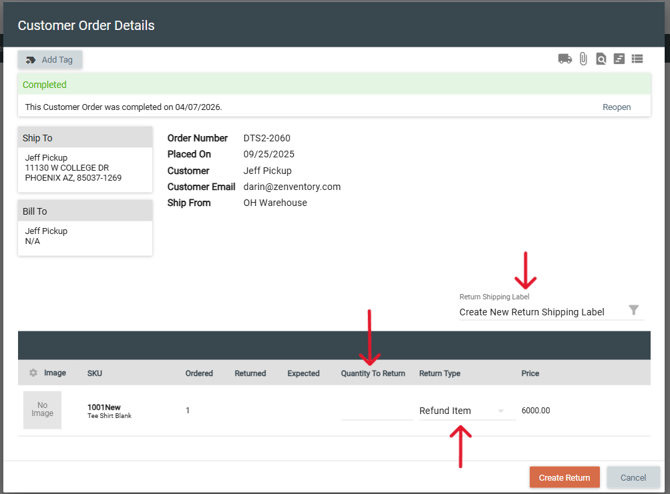The image size is (670, 494).
Task: Click the No Image thumbnail for 1001New
Action: 42,410
